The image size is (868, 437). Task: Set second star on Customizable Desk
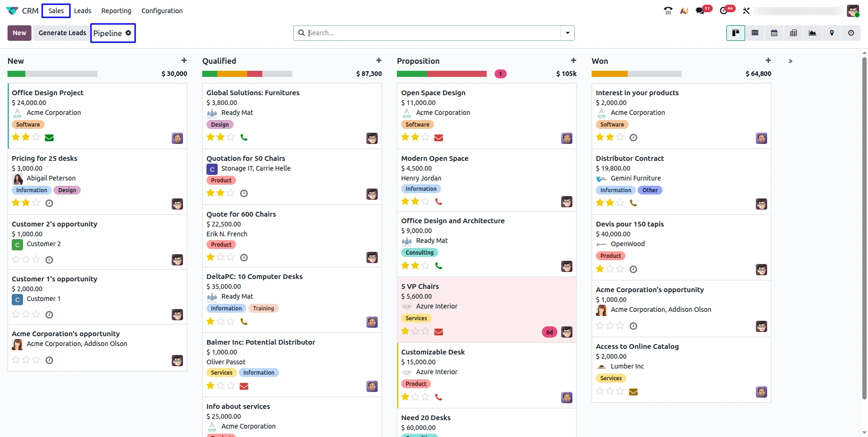415,397
